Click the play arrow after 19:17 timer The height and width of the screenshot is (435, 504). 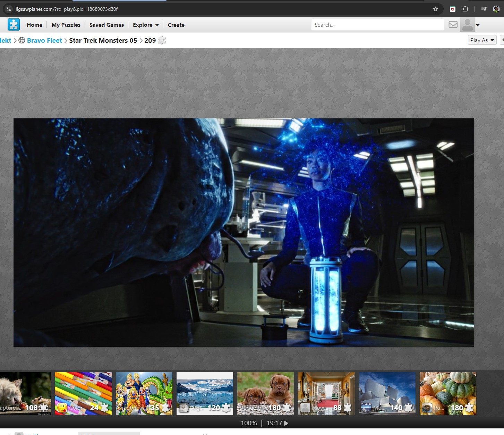[x=286, y=423]
